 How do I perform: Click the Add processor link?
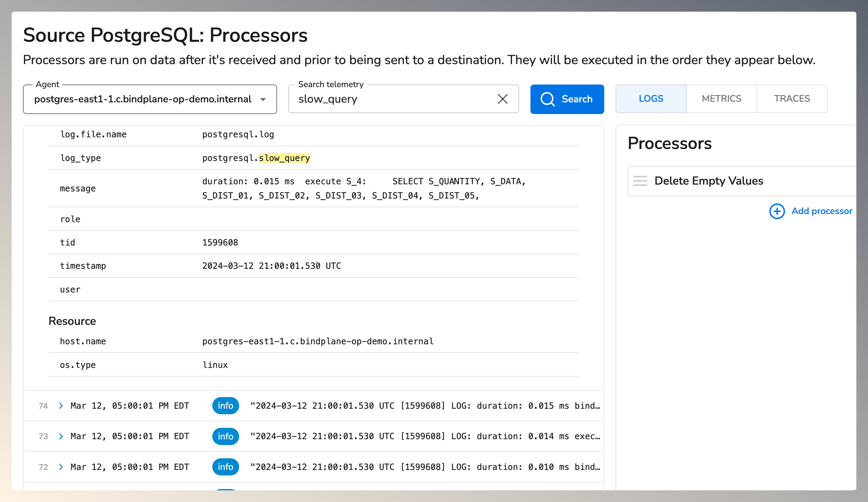point(821,211)
